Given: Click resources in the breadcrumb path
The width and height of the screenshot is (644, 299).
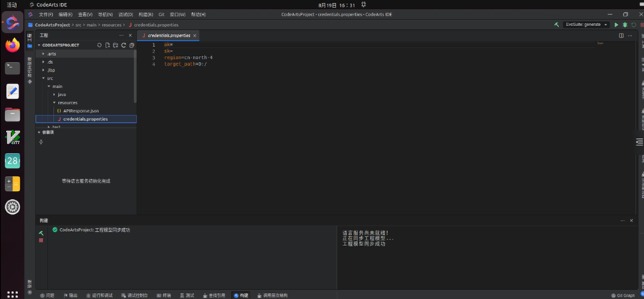Looking at the screenshot, I should tap(111, 25).
